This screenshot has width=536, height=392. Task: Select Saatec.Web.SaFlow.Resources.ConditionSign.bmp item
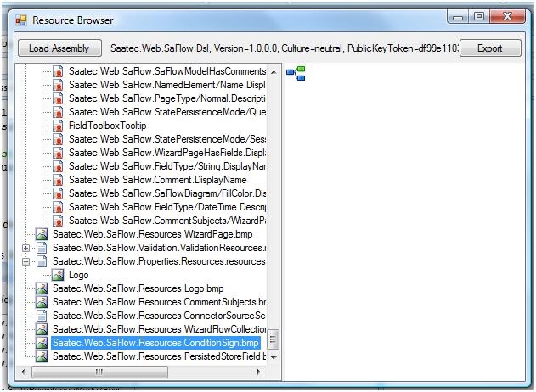[x=155, y=343]
